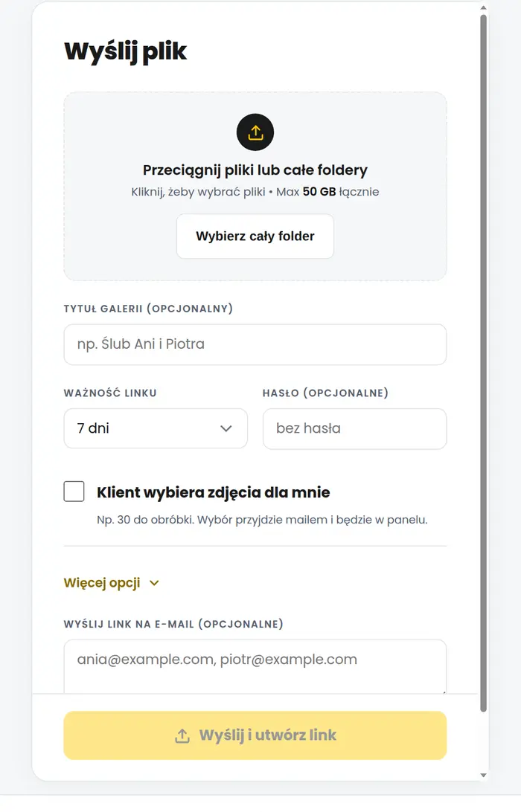This screenshot has width=521, height=812.
Task: Click the Wyślij link na e-mail label
Action: [x=173, y=624]
